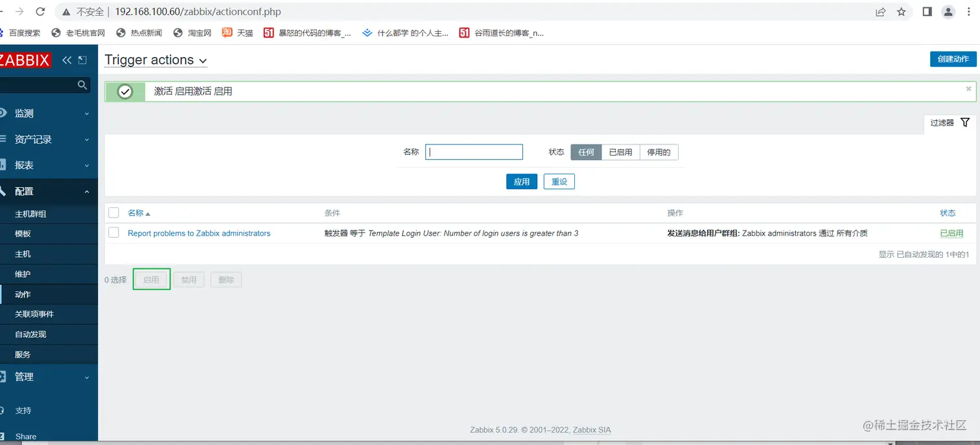Expand the 管理 menu section
Image resolution: width=980 pixels, height=445 pixels.
pyautogui.click(x=49, y=376)
